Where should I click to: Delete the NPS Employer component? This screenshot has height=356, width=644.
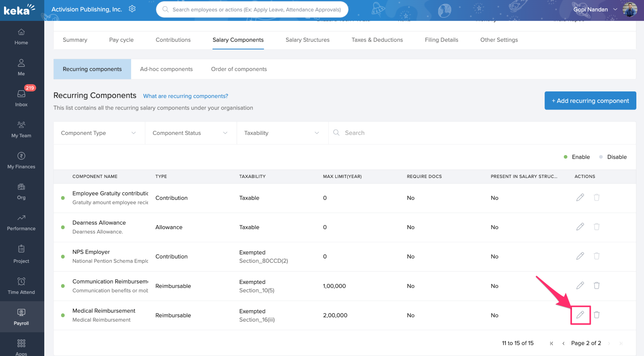pos(597,256)
